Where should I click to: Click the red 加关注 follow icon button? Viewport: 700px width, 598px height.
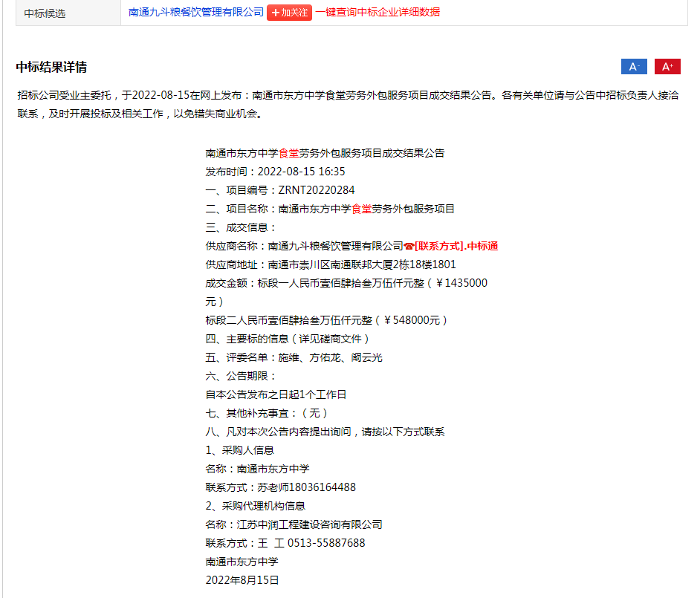click(289, 13)
